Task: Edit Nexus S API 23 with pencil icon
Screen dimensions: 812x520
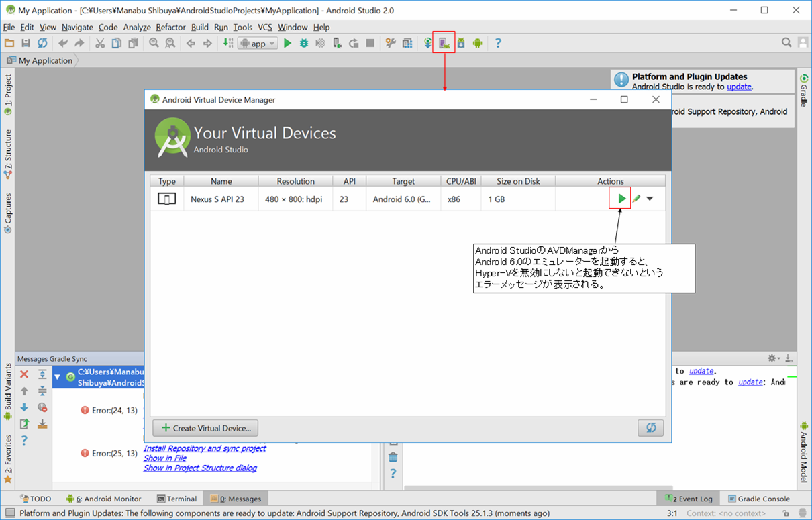Action: tap(636, 199)
